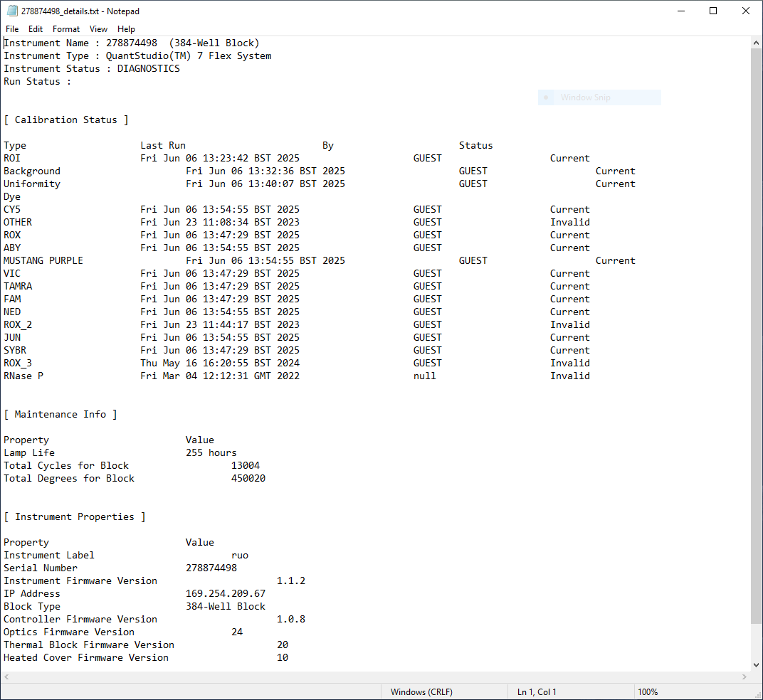Image resolution: width=763 pixels, height=700 pixels.
Task: Click the vertical scrollbar down arrow
Action: [x=756, y=665]
